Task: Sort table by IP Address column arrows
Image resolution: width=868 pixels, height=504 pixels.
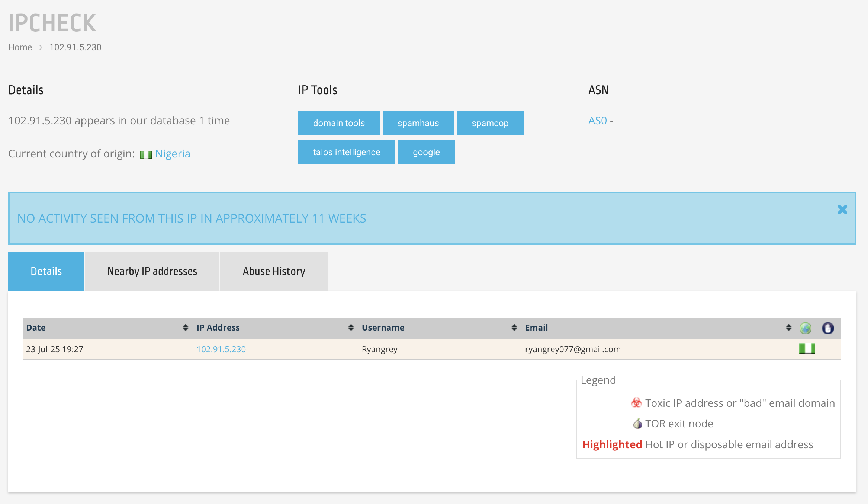Action: tap(351, 328)
